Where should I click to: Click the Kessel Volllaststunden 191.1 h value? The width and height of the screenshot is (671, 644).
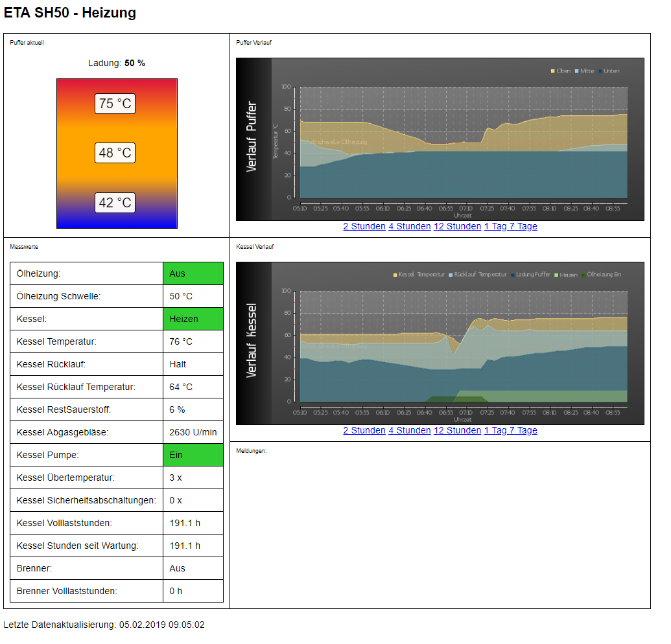click(193, 523)
